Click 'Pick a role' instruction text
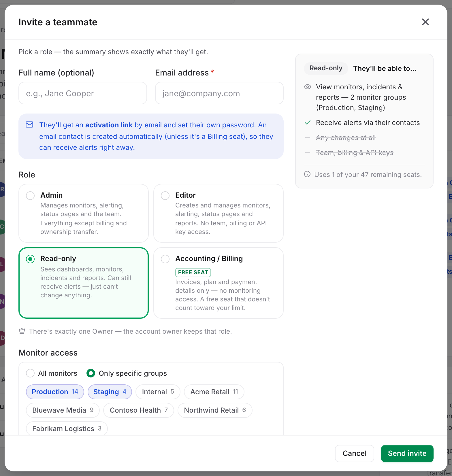Screen dimensions: 452x476 113,52
